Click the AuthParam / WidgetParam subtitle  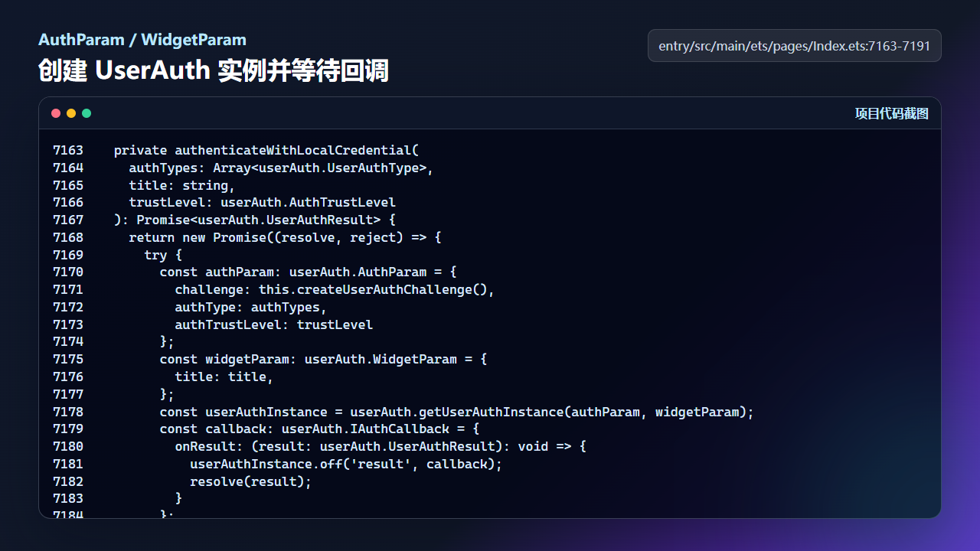[x=142, y=40]
